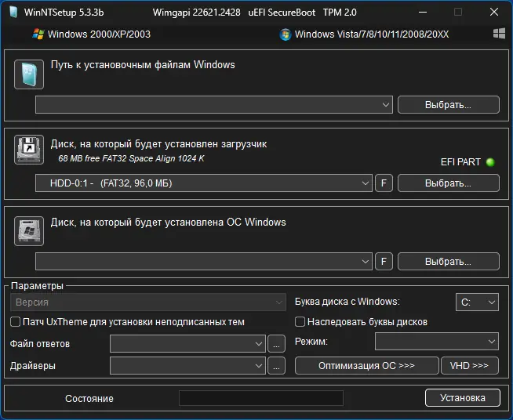Minimize the WinNTSetup window
The height and width of the screenshot is (420, 513).
[423, 12]
